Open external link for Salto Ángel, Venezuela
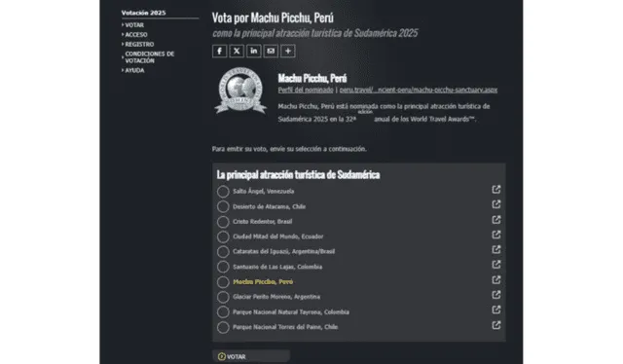 coord(495,190)
